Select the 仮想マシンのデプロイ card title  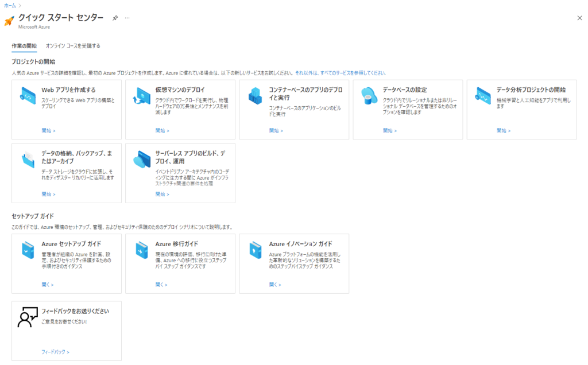coord(180,90)
